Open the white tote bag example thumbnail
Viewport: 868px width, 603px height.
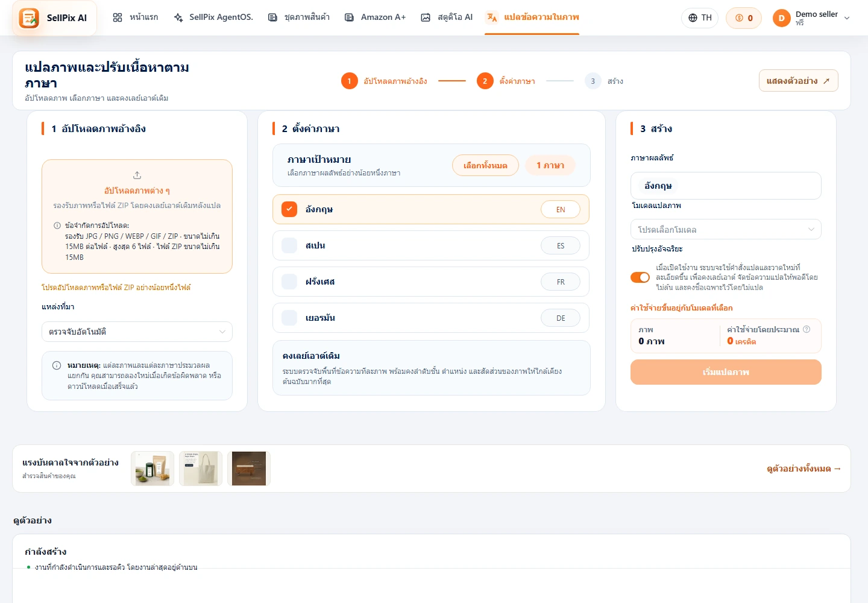pos(201,469)
